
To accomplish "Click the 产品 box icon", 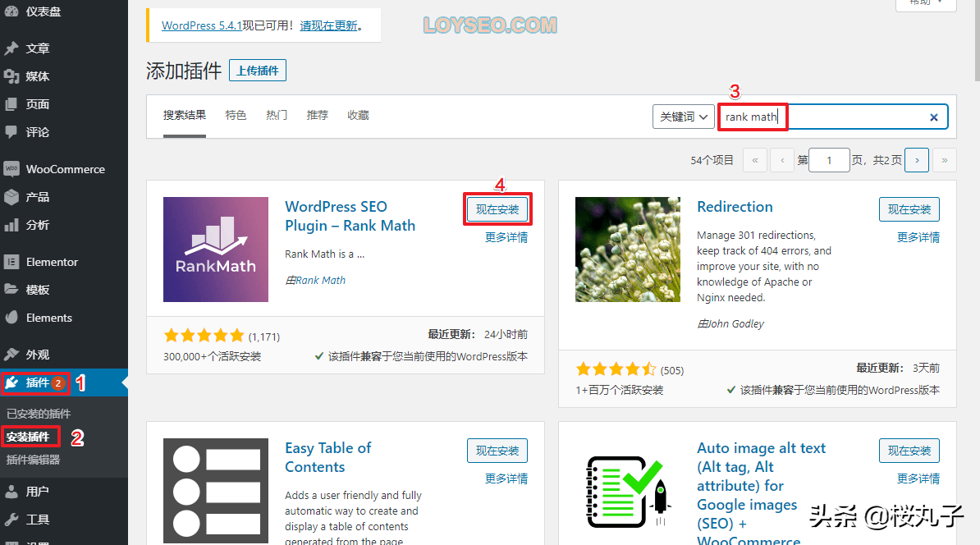I will [x=11, y=197].
